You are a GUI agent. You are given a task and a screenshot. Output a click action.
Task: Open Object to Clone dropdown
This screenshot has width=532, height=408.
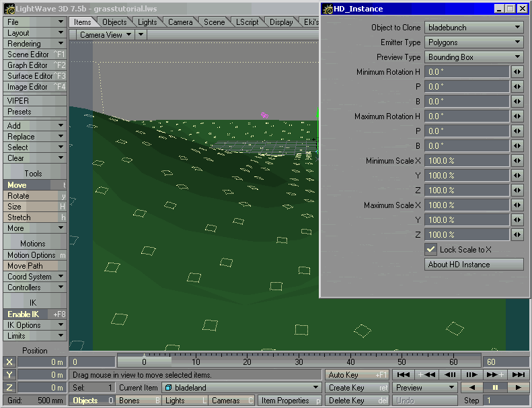click(x=474, y=28)
